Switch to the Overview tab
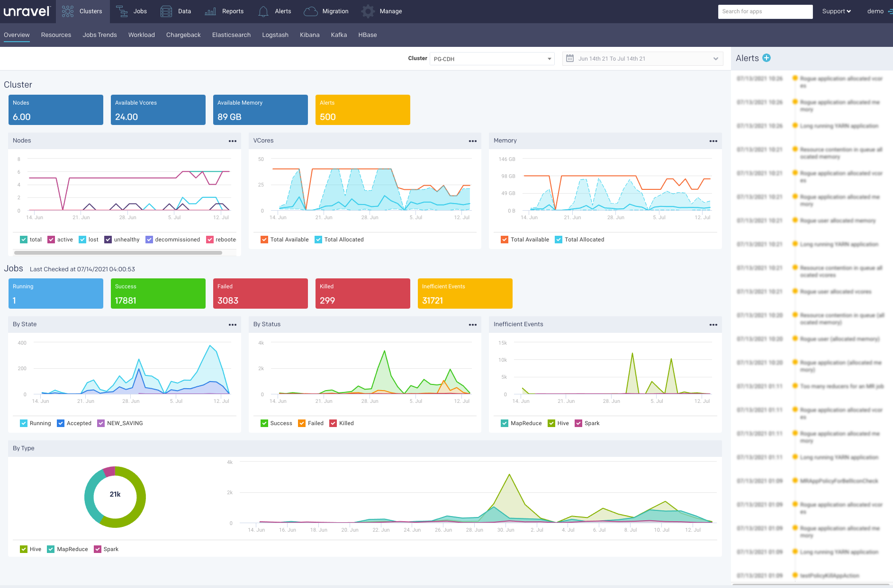This screenshot has width=893, height=588. tap(17, 35)
